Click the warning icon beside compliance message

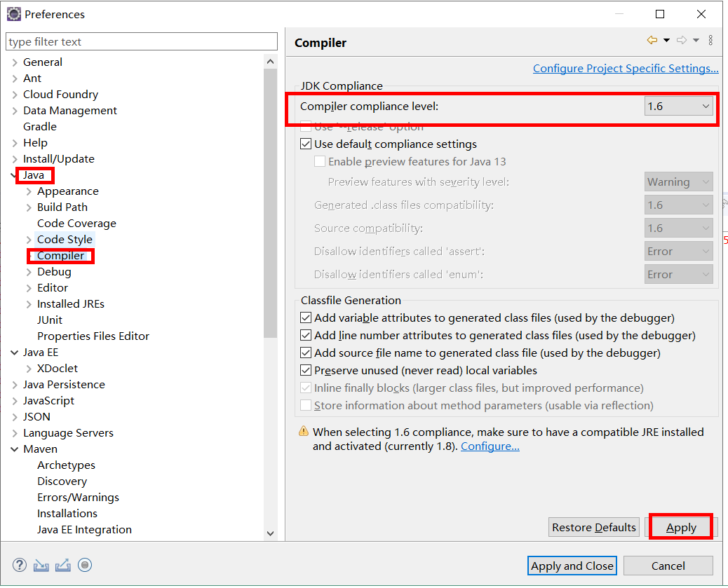tap(304, 432)
